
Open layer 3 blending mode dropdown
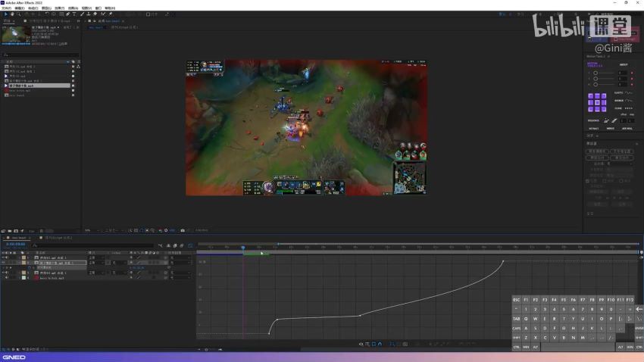pyautogui.click(x=96, y=273)
